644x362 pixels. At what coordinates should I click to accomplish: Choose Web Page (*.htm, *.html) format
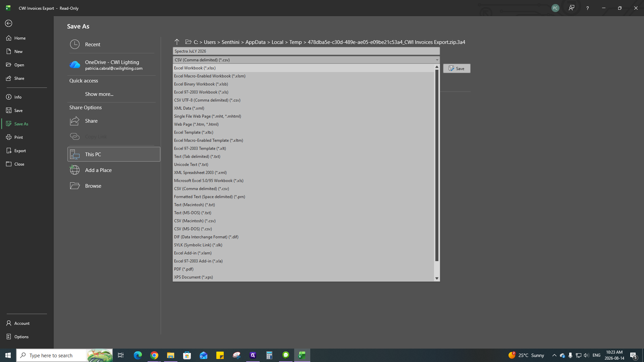pos(304,124)
